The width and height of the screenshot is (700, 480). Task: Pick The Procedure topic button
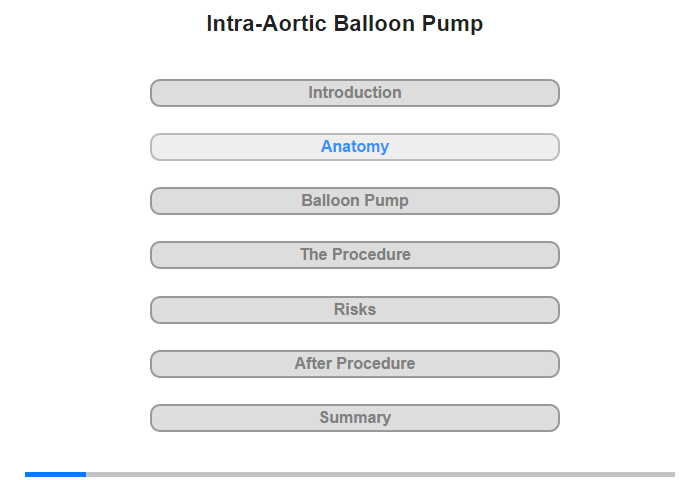[x=355, y=255]
